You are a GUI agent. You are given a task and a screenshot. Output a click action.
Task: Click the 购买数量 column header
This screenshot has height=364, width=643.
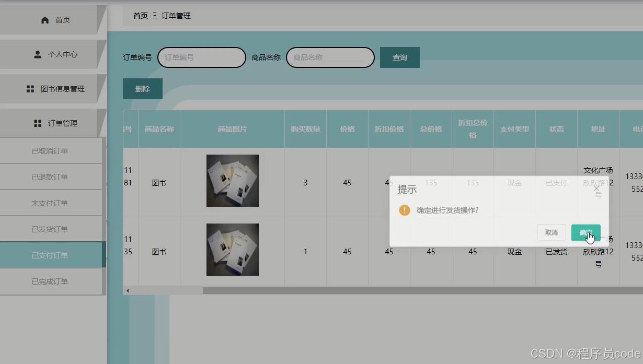coord(306,129)
